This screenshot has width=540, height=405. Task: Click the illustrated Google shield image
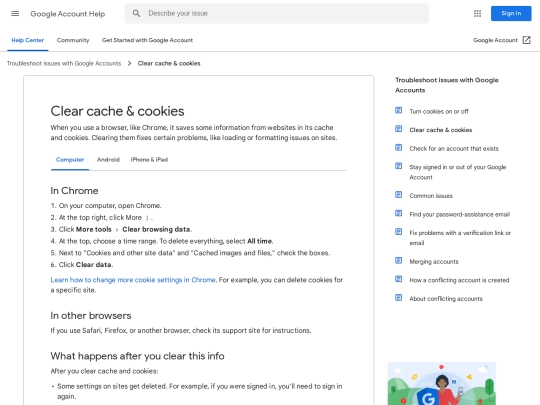tap(442, 383)
